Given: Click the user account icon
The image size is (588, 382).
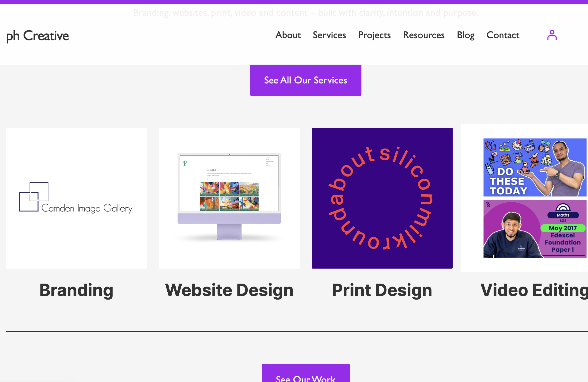Looking at the screenshot, I should point(552,35).
